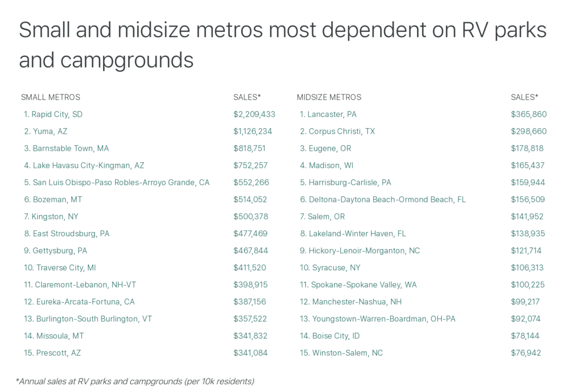
Task: Select '8. East Stroudsburg, PA'
Action: [66, 234]
